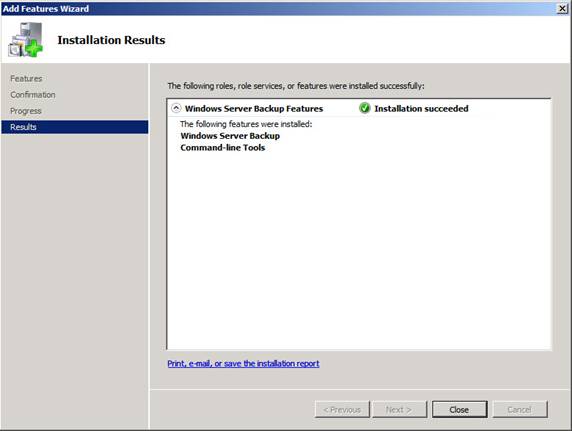572x431 pixels.
Task: Click the green Installation succeeded checkmark icon
Action: tap(364, 108)
